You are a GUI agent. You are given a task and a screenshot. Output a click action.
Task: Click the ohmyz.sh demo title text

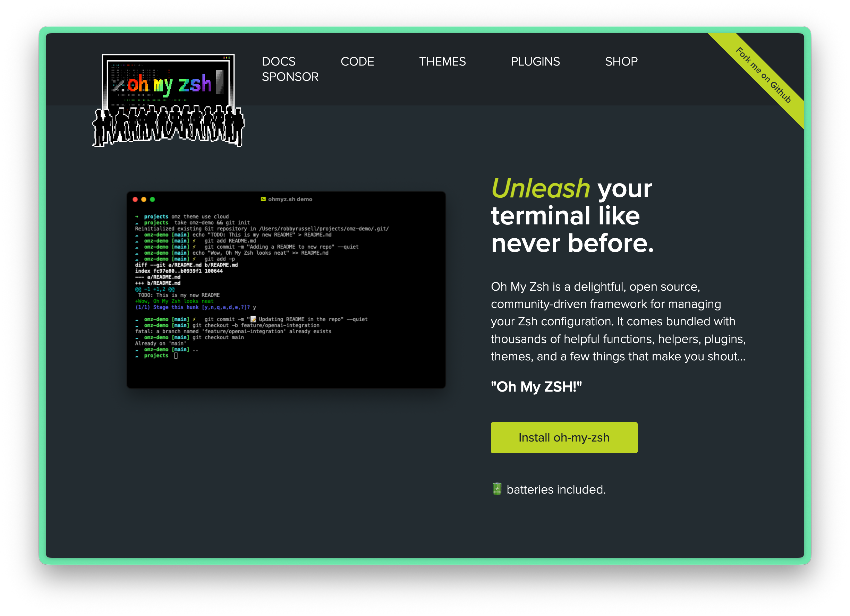[x=289, y=199]
